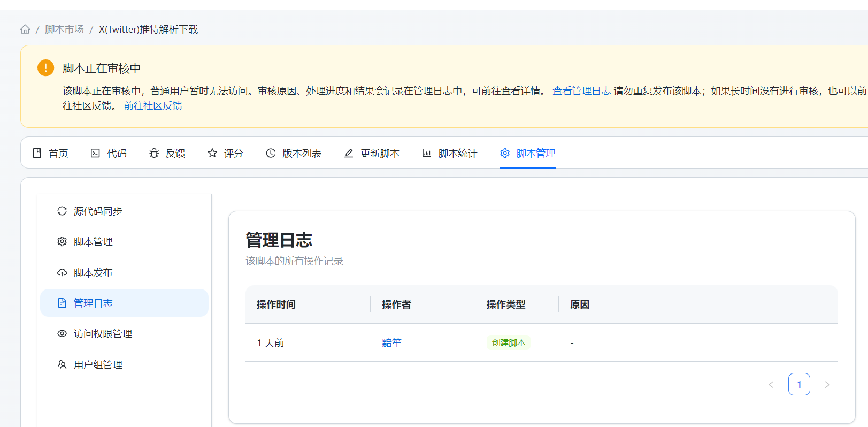The image size is (868, 427).
Task: Go to previous page arrow
Action: 771,385
